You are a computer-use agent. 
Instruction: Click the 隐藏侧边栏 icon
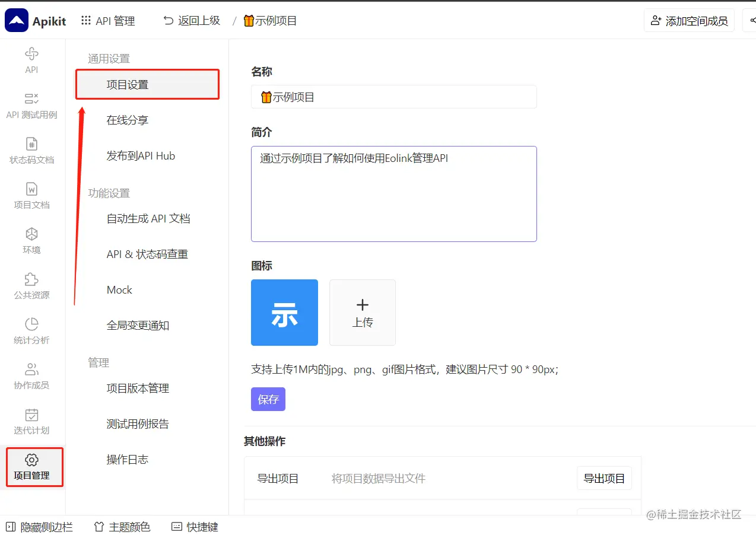point(11,527)
